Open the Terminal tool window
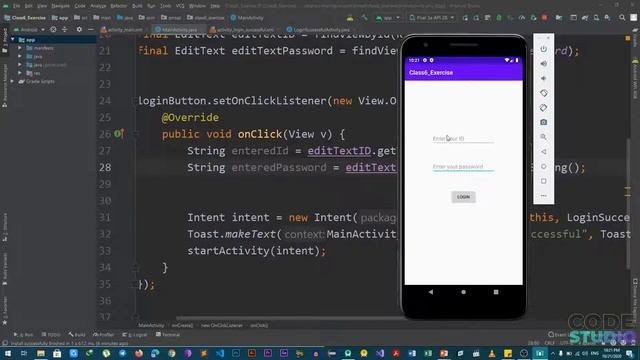Screen dimensions: 640x360 [x=168, y=334]
